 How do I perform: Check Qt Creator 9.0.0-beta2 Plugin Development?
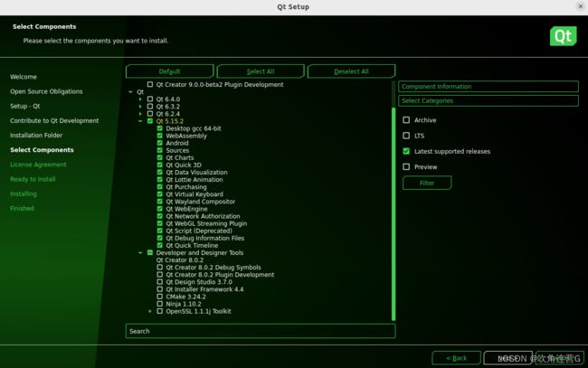(150, 84)
